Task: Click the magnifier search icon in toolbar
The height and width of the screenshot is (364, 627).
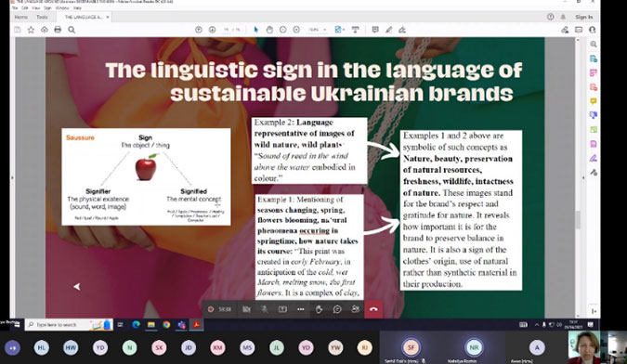Action: tap(72, 30)
